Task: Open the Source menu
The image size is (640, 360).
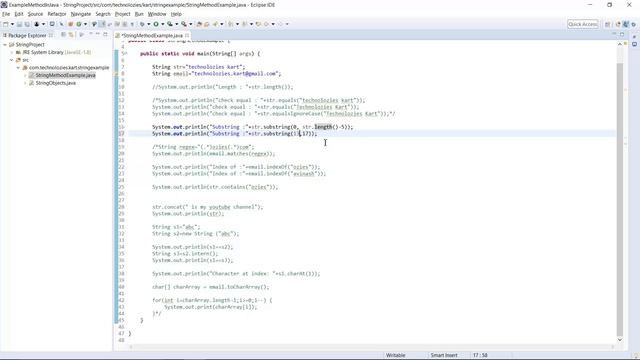Action: click(35, 14)
